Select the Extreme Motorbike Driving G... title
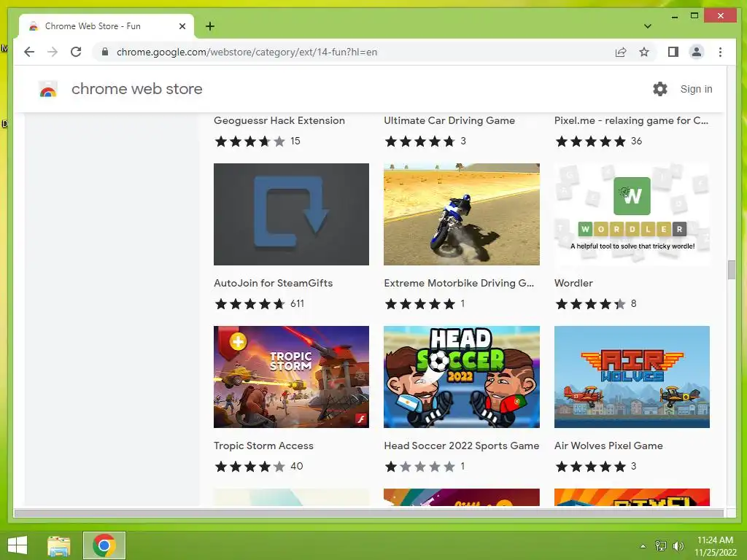This screenshot has height=560, width=747. 459,283
